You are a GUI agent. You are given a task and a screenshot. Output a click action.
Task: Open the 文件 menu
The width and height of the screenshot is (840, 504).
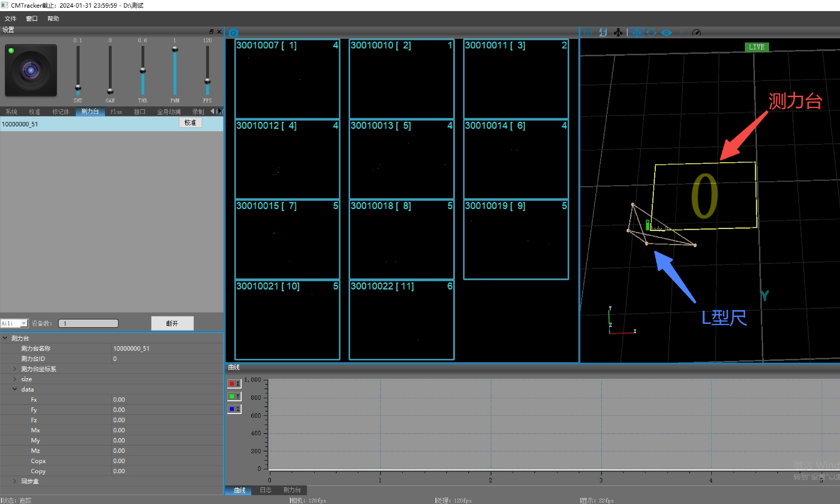10,19
